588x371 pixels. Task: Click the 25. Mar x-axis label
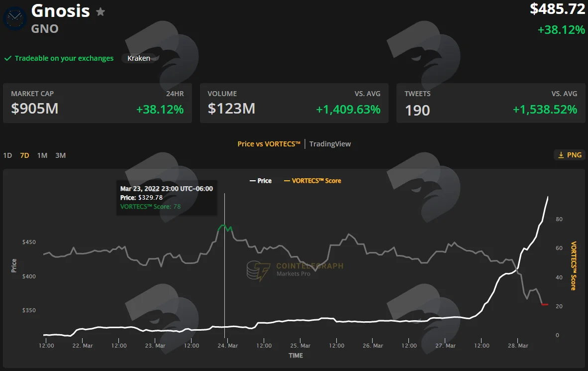coord(300,346)
